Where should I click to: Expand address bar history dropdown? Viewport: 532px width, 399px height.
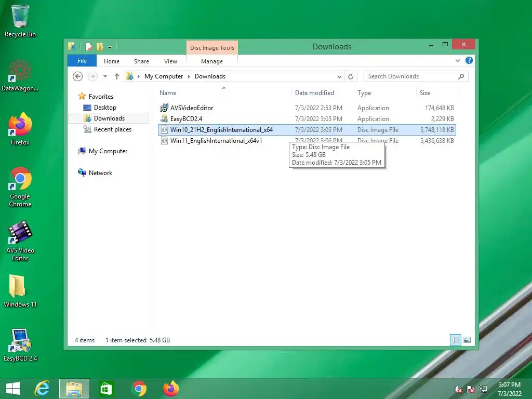339,77
